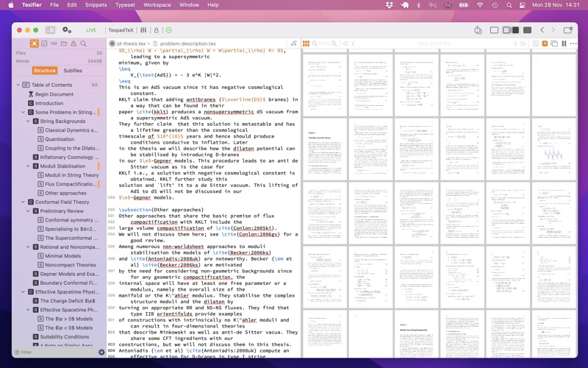Image resolution: width=588 pixels, height=368 pixels.
Task: Open the files folder sidebar icon
Action: pyautogui.click(x=64, y=43)
